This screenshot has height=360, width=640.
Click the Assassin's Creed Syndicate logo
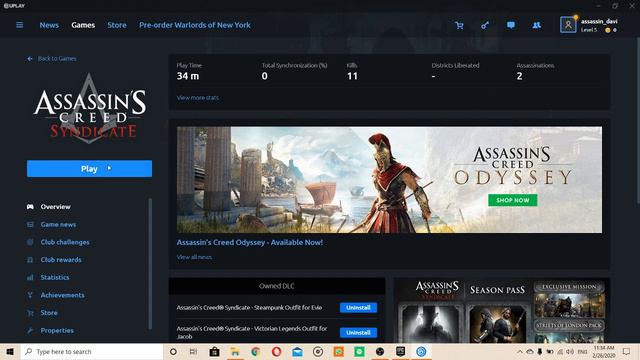click(x=89, y=109)
